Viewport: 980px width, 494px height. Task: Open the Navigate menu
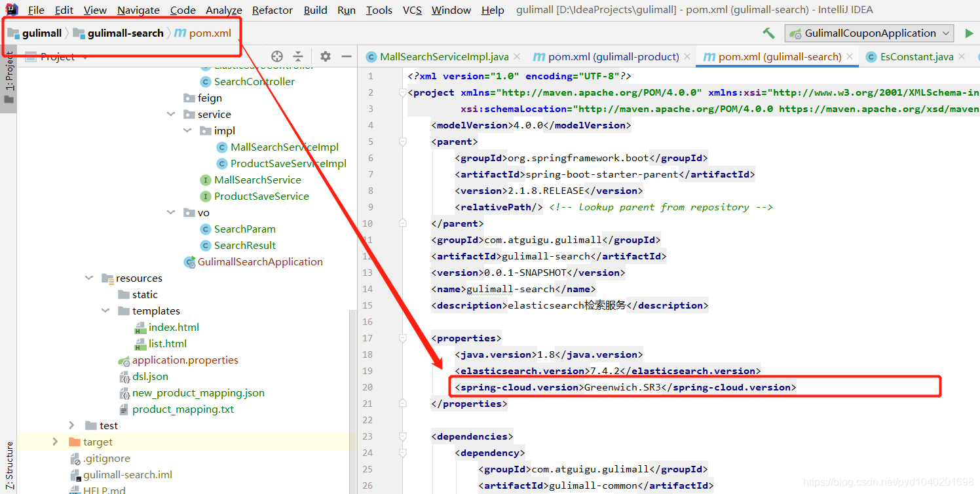(138, 10)
